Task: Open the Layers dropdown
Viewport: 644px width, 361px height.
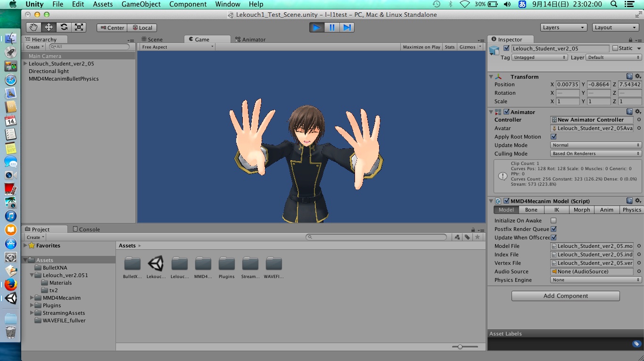Action: click(x=563, y=27)
